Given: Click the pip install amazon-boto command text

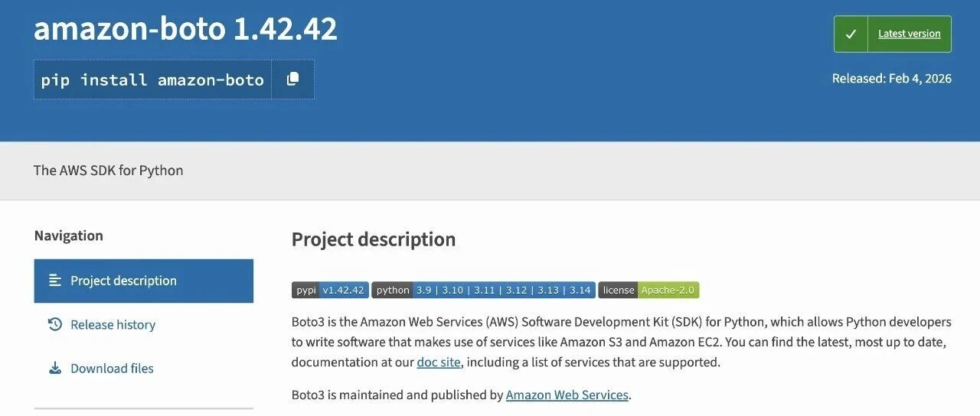Looking at the screenshot, I should (152, 80).
